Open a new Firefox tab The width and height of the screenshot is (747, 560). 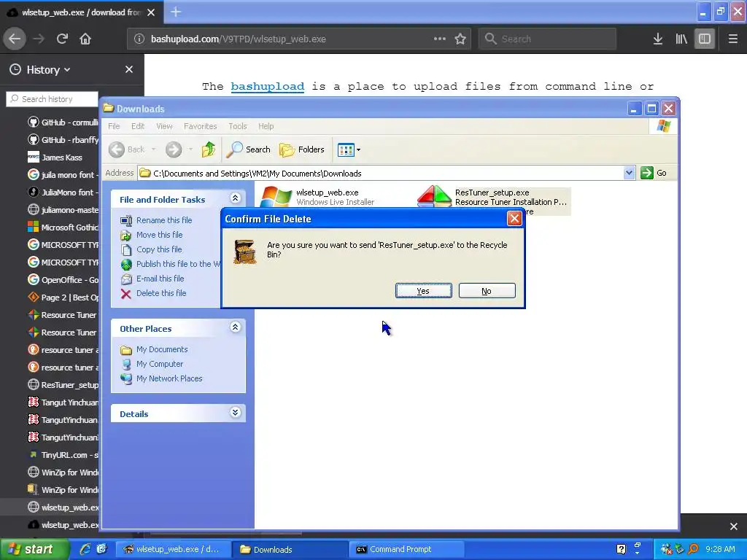tap(175, 12)
